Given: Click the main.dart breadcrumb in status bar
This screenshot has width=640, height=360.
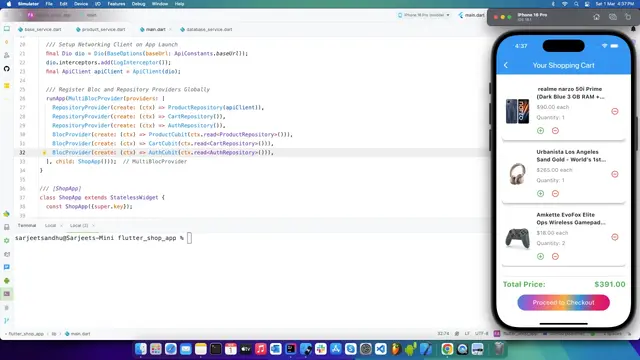Looking at the screenshot, I should tap(78, 334).
